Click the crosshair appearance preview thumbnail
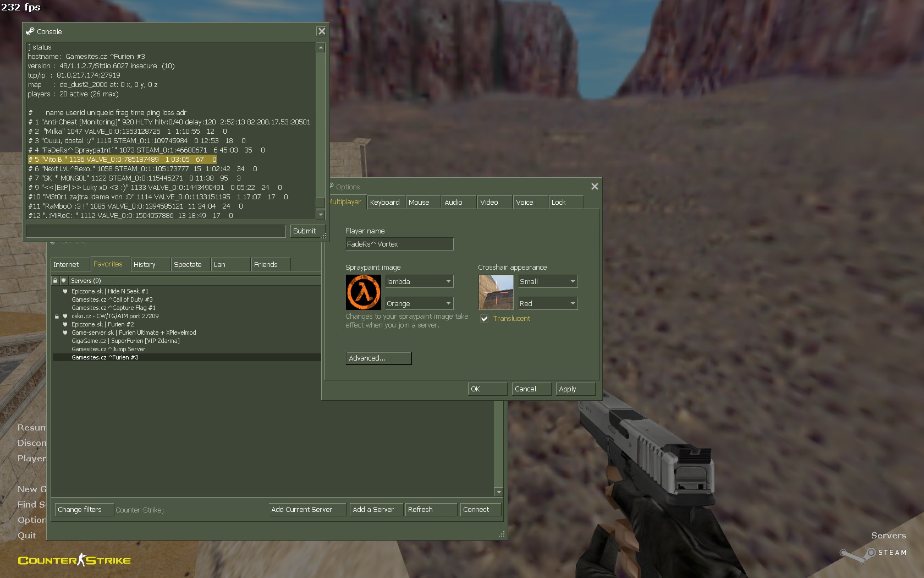924x578 pixels. tap(496, 292)
